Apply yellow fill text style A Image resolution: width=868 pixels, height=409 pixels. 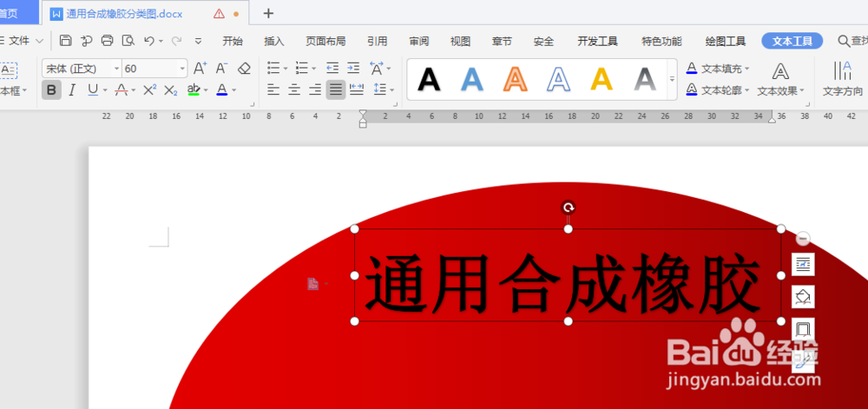coord(602,79)
